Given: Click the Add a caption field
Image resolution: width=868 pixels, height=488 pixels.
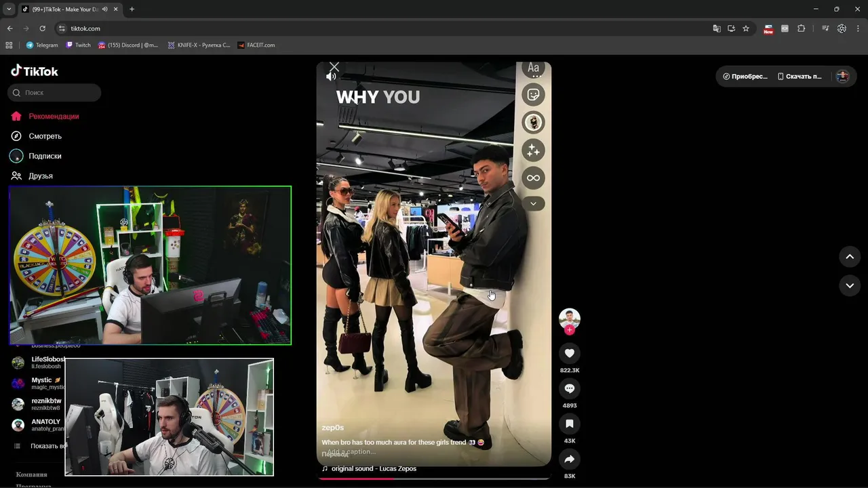Looking at the screenshot, I should click(x=351, y=451).
